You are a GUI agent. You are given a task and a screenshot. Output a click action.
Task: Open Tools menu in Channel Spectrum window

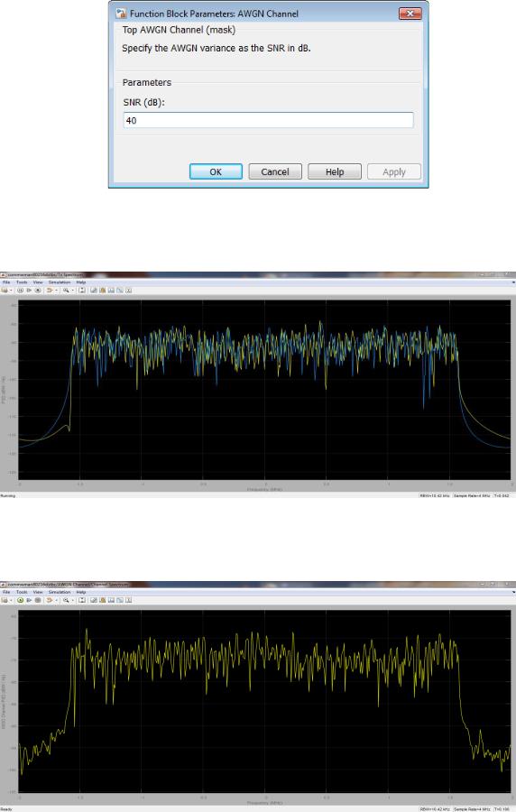pyautogui.click(x=22, y=592)
